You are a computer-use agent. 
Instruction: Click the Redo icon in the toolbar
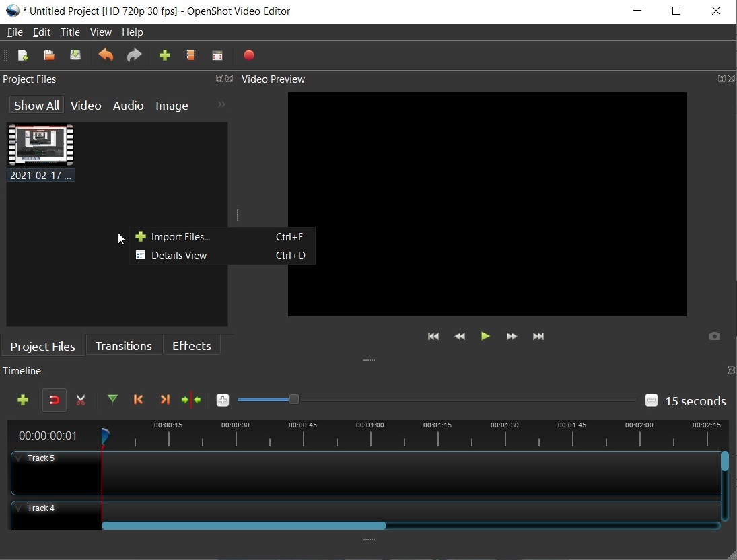(134, 55)
